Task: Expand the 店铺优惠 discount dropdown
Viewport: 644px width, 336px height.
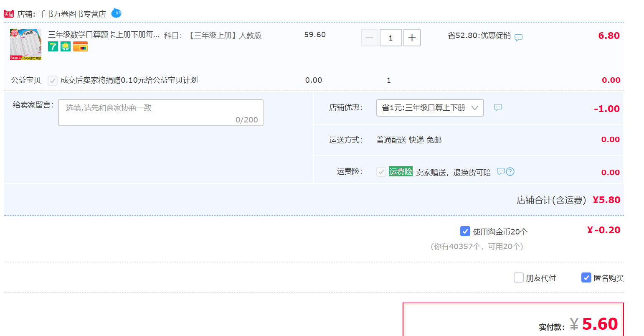Action: coord(430,108)
